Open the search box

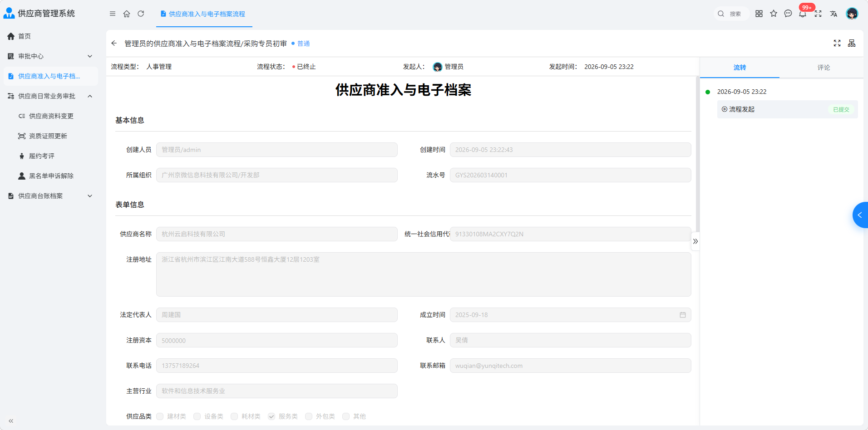[x=731, y=14]
